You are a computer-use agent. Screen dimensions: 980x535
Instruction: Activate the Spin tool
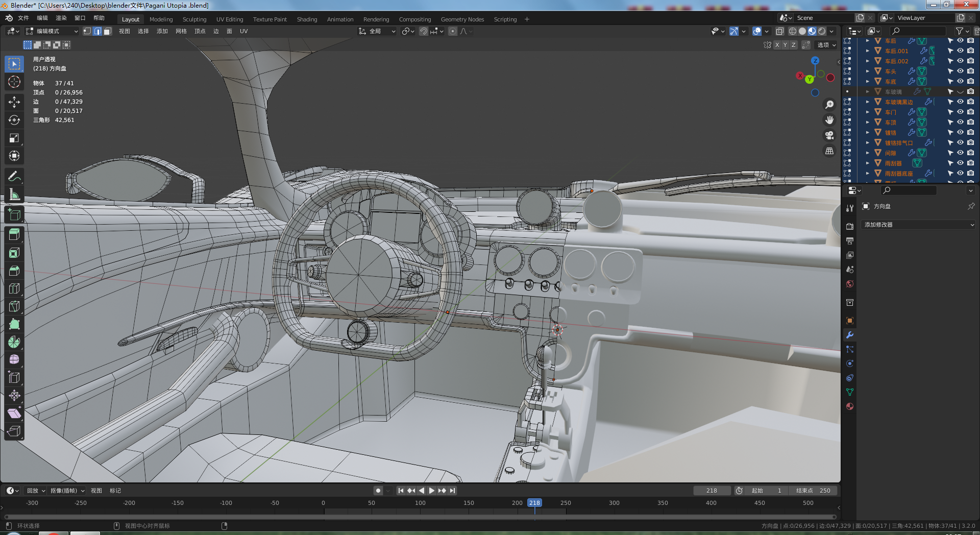point(14,342)
